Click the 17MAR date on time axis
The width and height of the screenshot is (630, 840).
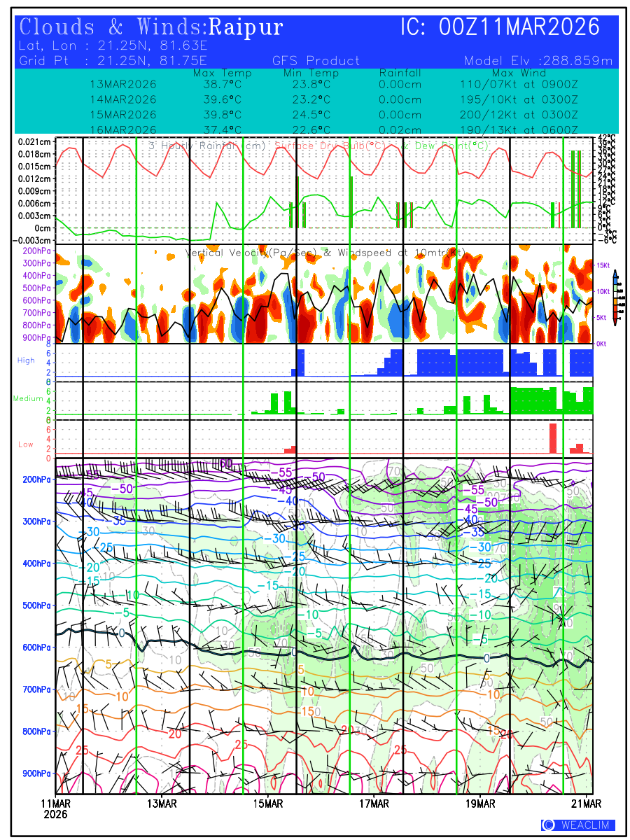374,802
